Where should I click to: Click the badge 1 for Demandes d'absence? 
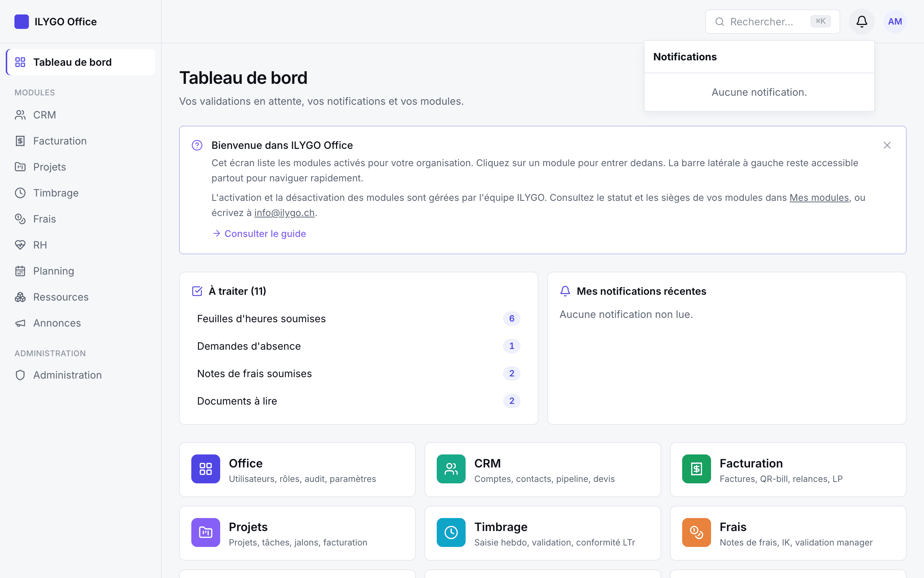512,346
